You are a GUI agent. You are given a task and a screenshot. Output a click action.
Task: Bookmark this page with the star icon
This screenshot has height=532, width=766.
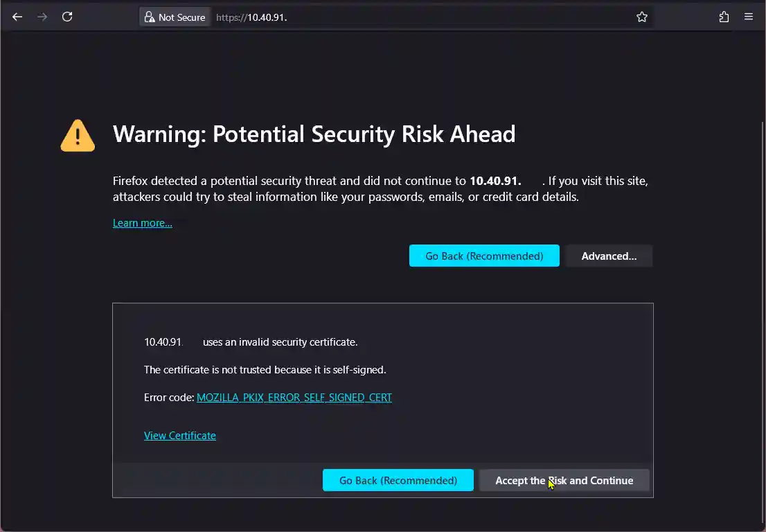point(642,17)
